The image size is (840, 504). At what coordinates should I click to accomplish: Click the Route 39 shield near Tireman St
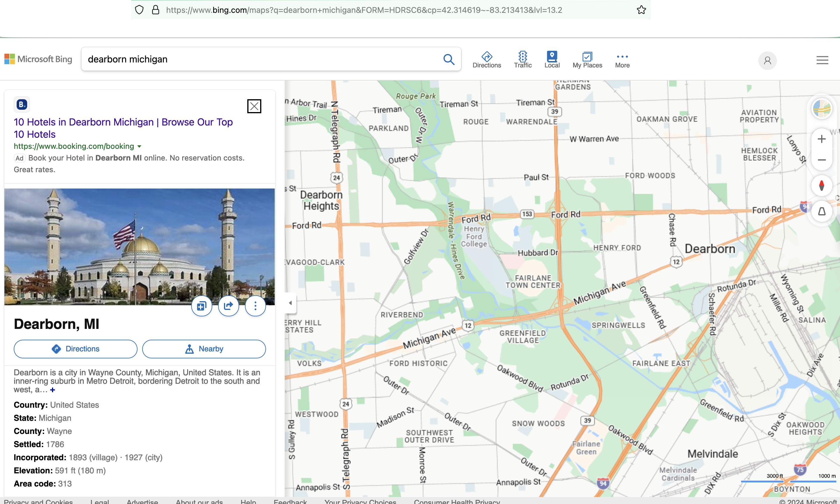coord(554,111)
